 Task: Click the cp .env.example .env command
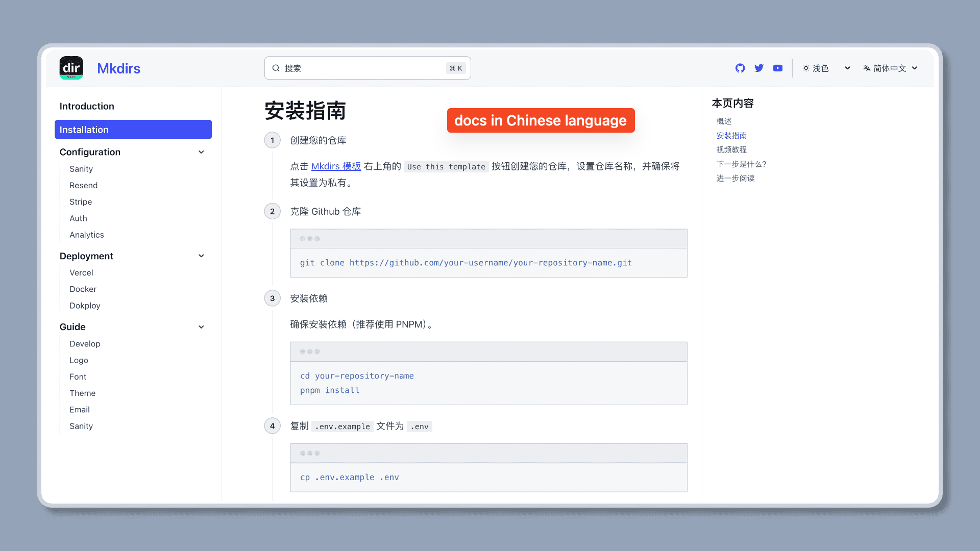coord(349,478)
